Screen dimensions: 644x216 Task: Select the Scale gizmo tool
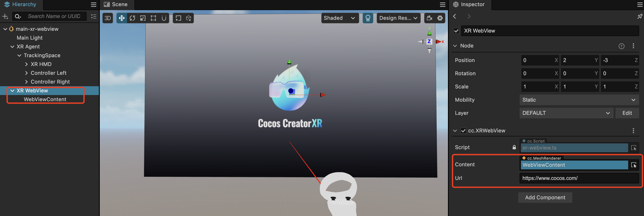143,18
